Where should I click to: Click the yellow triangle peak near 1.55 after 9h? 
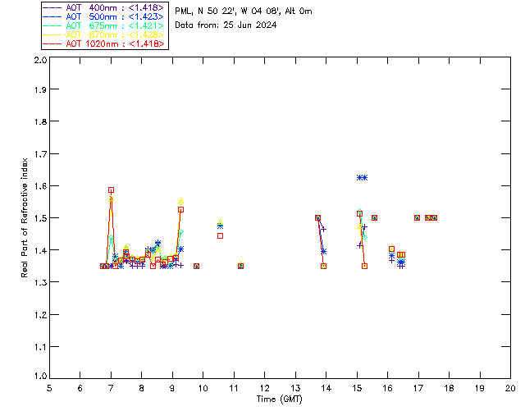pos(180,201)
